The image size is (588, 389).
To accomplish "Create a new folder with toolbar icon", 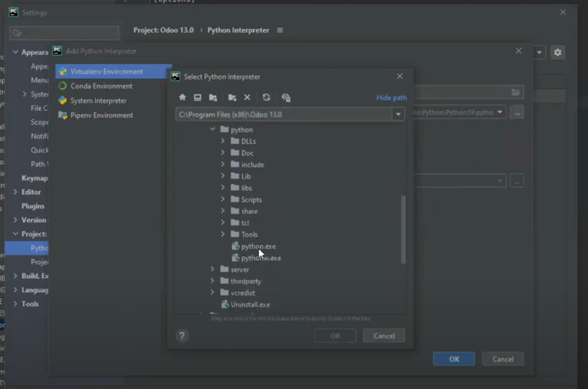I will [x=232, y=98].
